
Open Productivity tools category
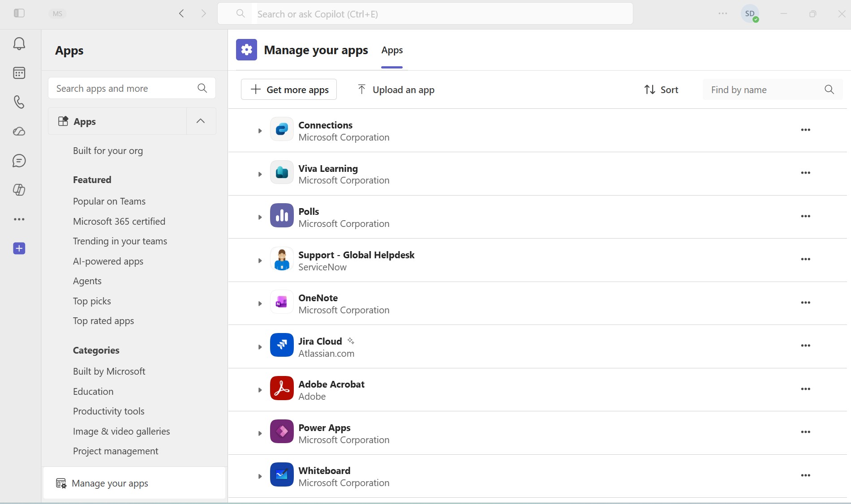pos(109,411)
